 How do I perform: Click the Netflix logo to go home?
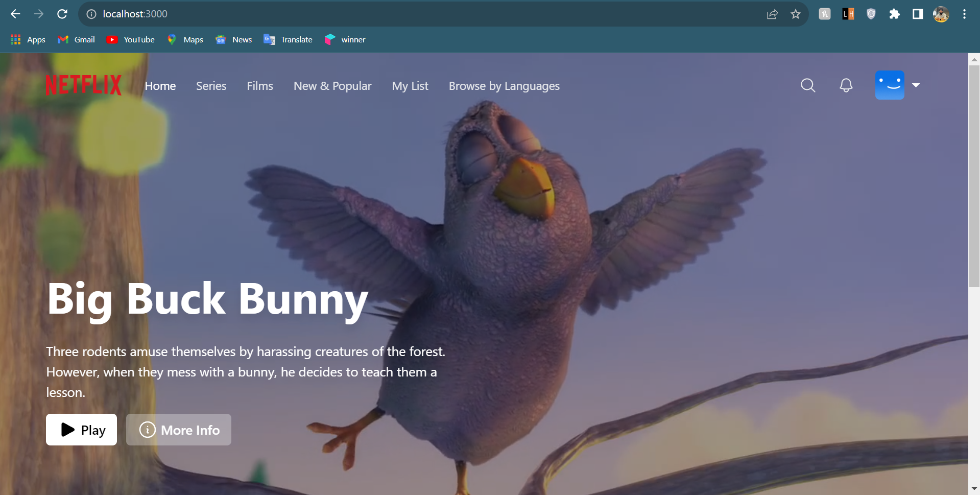point(83,85)
